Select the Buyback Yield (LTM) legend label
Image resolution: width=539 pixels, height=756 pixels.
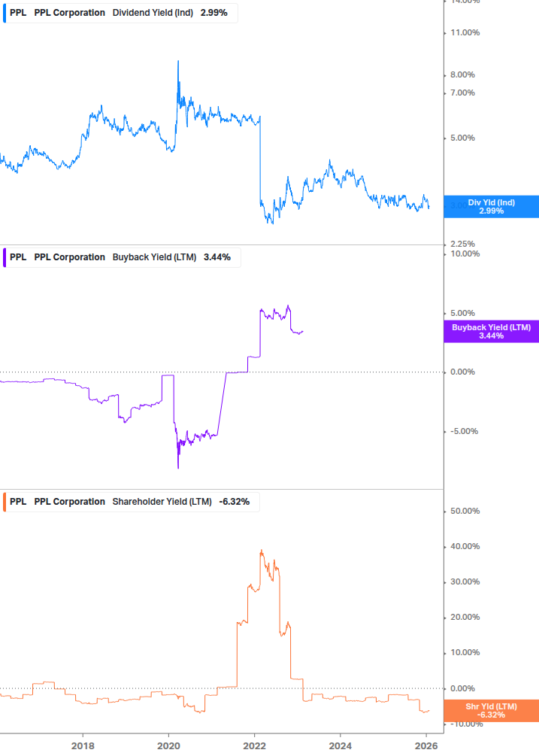coord(154,257)
